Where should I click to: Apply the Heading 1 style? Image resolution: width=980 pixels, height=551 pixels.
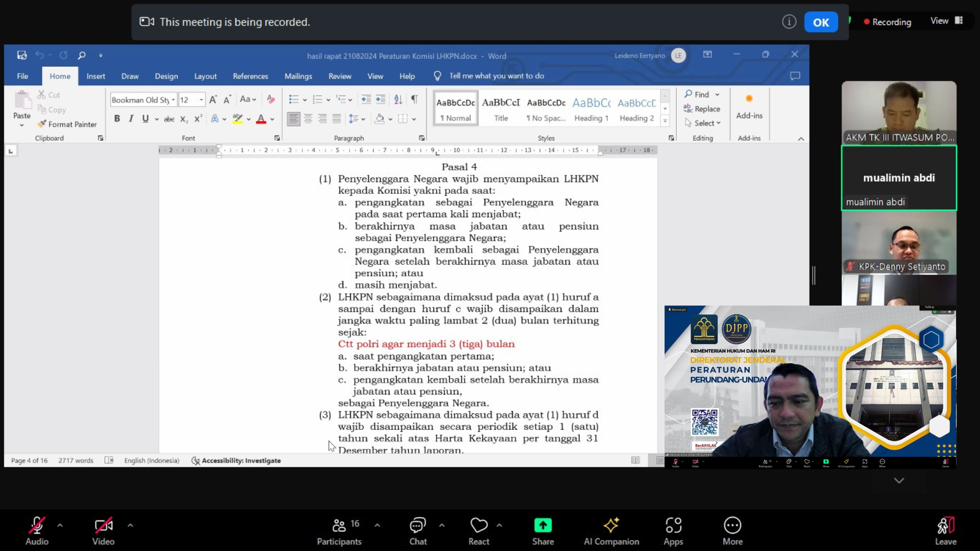click(x=591, y=109)
